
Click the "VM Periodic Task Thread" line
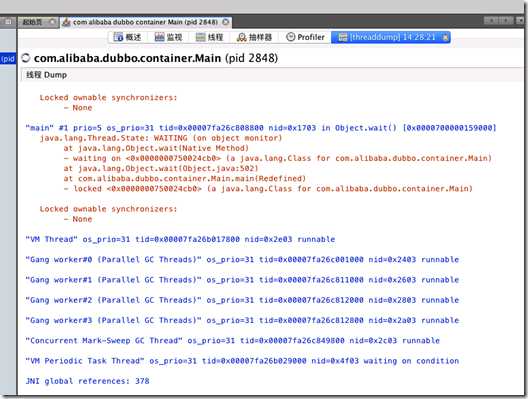(x=242, y=361)
